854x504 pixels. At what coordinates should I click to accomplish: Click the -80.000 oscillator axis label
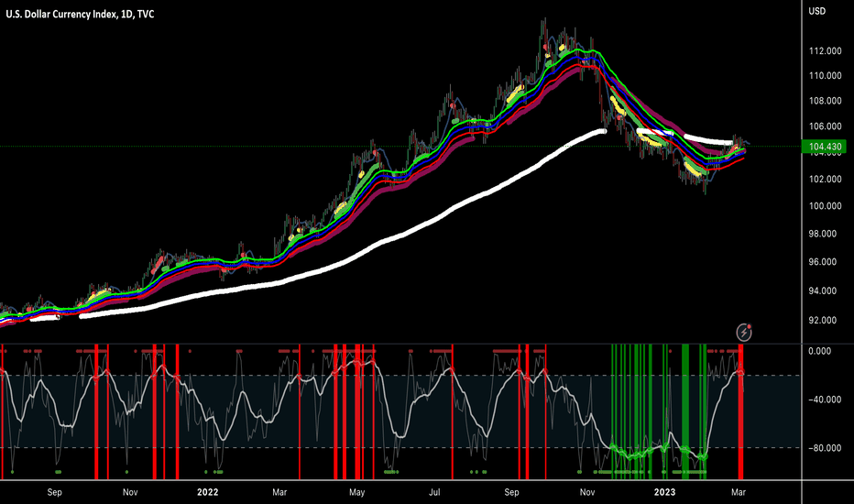click(x=825, y=448)
